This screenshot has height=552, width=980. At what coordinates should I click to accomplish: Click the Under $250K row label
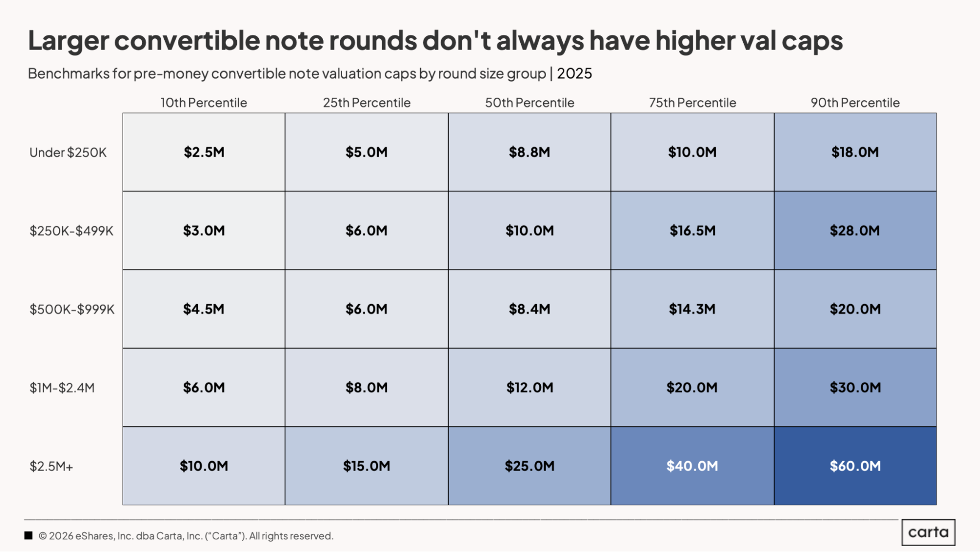68,153
